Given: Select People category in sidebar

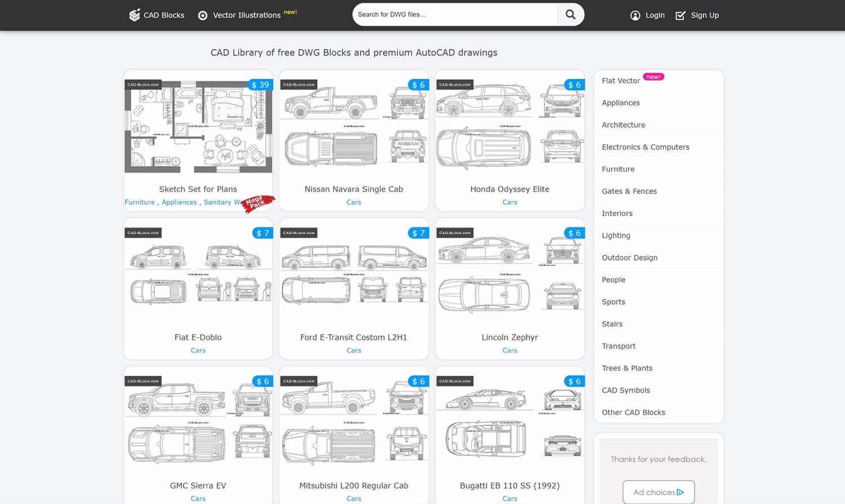Looking at the screenshot, I should pyautogui.click(x=613, y=280).
